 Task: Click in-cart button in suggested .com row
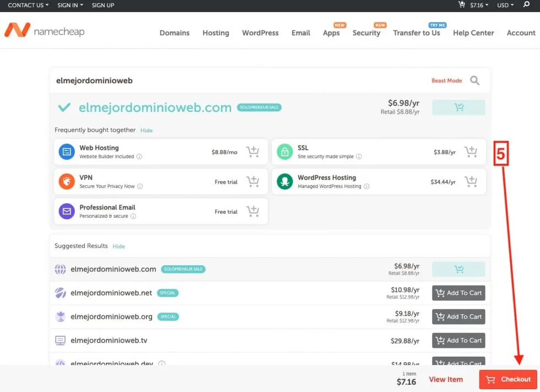(x=458, y=269)
